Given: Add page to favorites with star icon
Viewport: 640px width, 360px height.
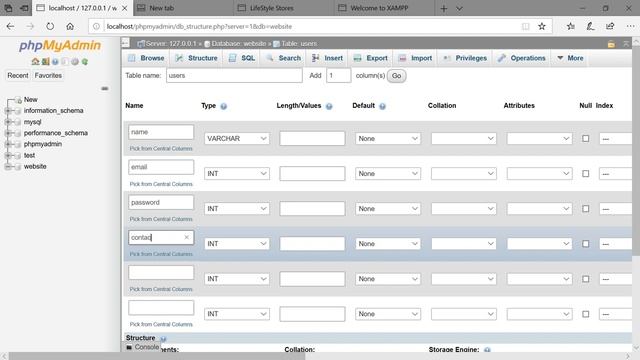Looking at the screenshot, I should [542, 26].
